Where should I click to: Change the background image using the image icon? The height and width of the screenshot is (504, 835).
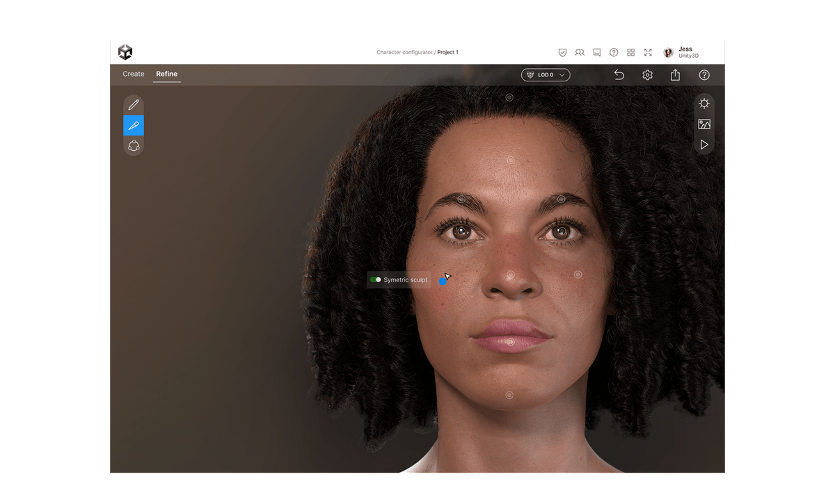pos(704,124)
